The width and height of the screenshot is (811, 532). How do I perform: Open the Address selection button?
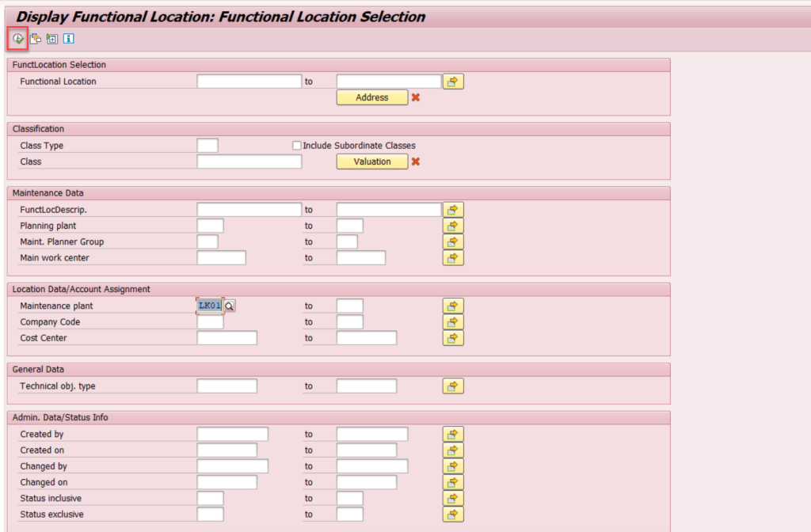click(x=372, y=97)
